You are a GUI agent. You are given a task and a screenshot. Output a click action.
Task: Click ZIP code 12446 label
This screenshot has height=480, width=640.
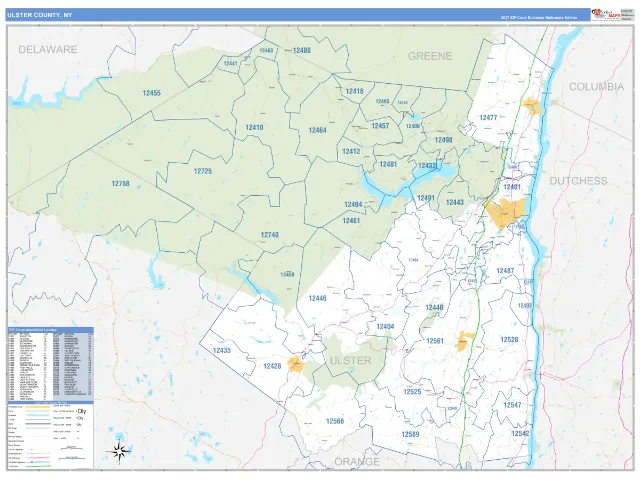[317, 298]
